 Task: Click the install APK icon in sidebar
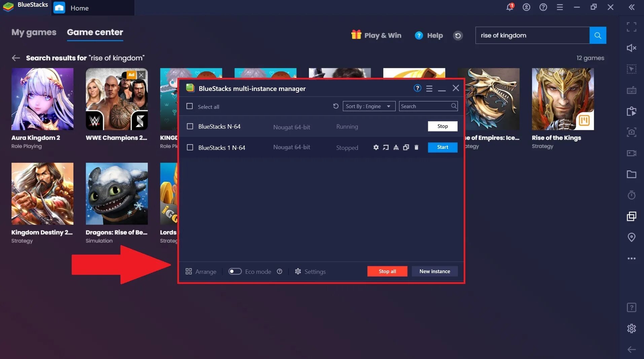(x=632, y=111)
